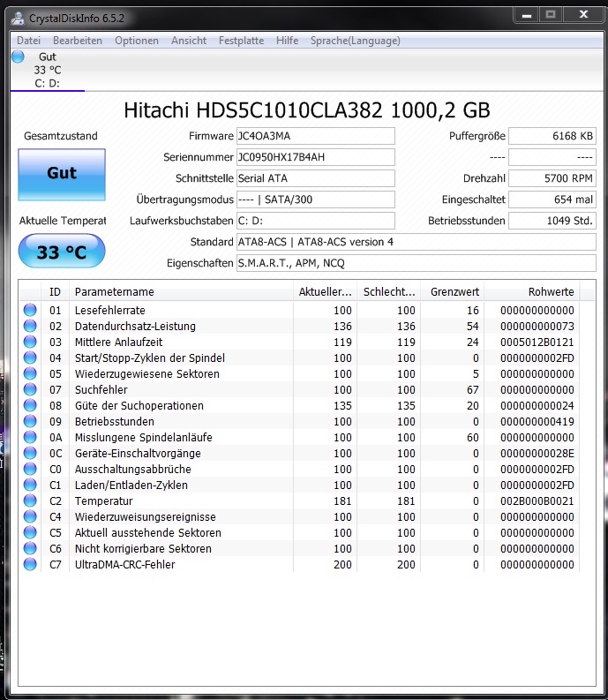Click the status orb for Lesefehlerrate row
The width and height of the screenshot is (608, 700).
tap(30, 310)
